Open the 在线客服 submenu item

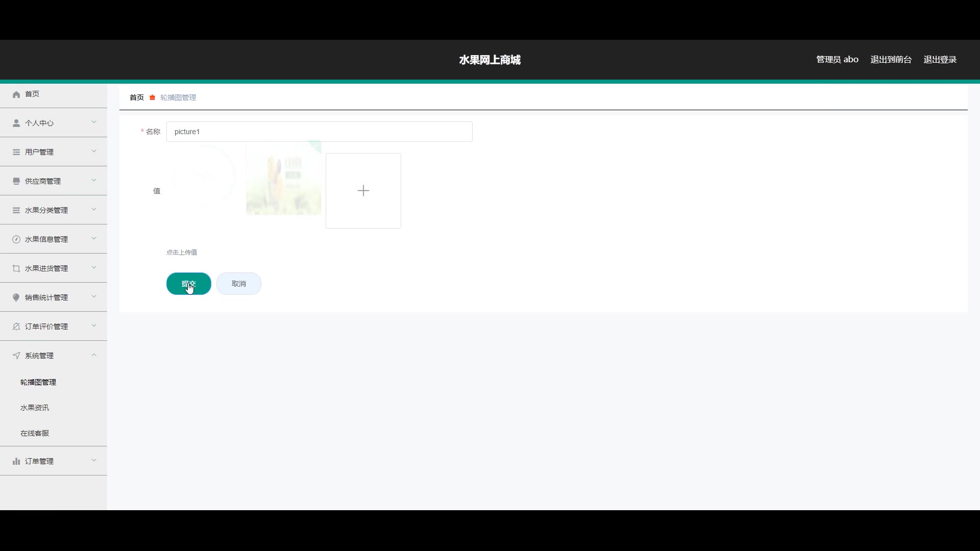35,433
